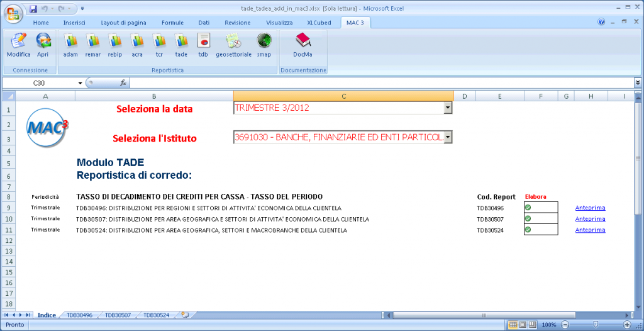Click the horizontal scrollbar thumb
The width and height of the screenshot is (644, 331).
(484, 315)
